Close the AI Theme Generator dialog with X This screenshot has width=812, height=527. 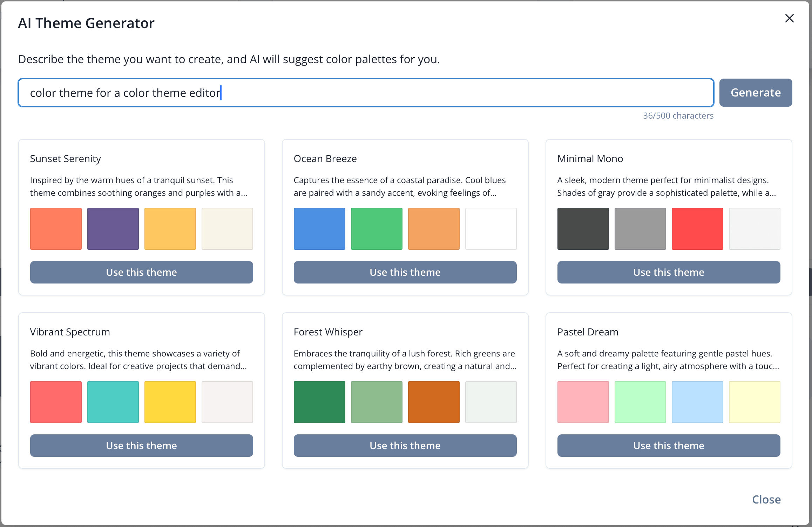click(x=789, y=18)
